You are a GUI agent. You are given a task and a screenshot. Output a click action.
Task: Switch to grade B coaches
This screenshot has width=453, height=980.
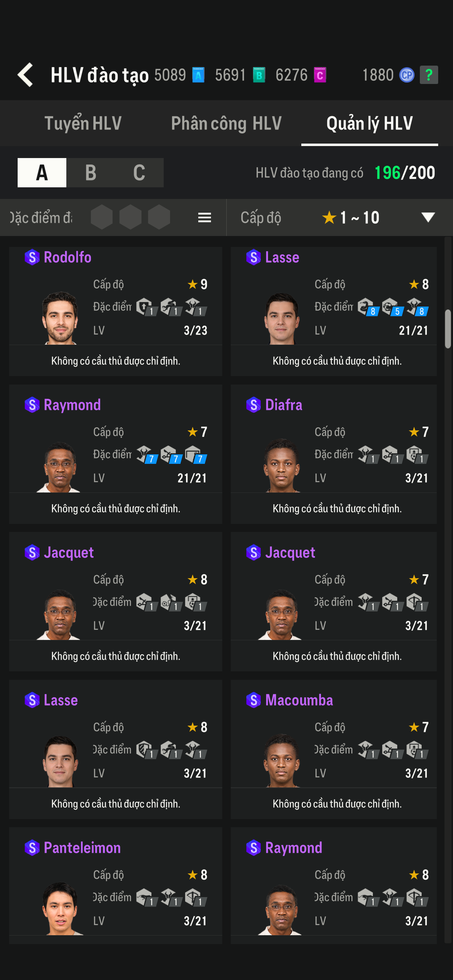(x=91, y=173)
